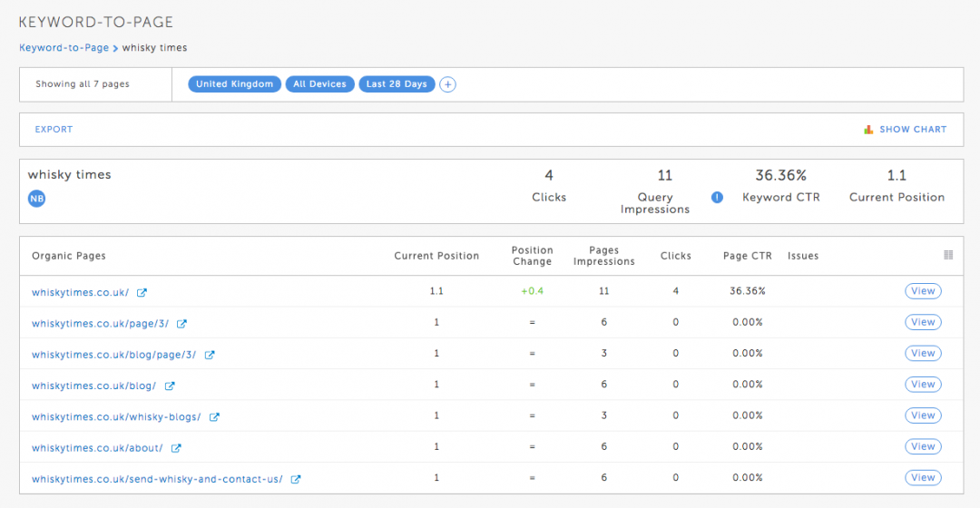This screenshot has height=508, width=980.
Task: Sort by Position Change column header
Action: click(x=532, y=256)
